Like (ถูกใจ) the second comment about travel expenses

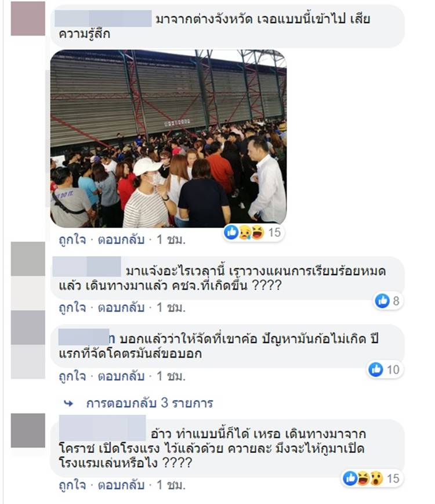[x=72, y=308]
